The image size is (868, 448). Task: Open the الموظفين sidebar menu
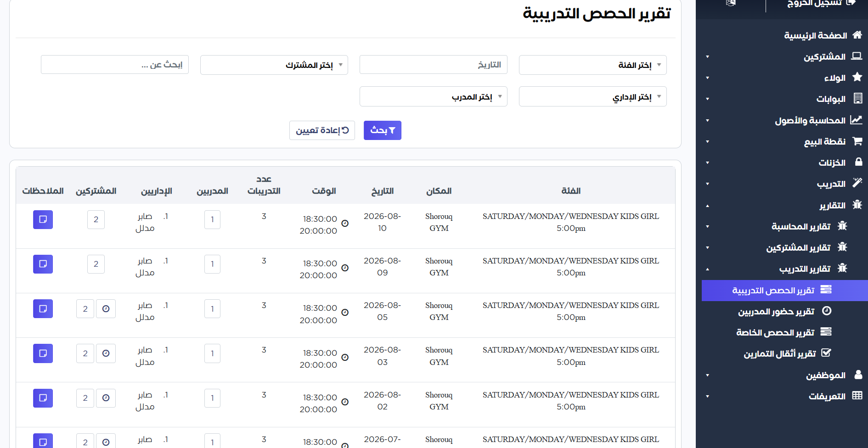(x=826, y=375)
